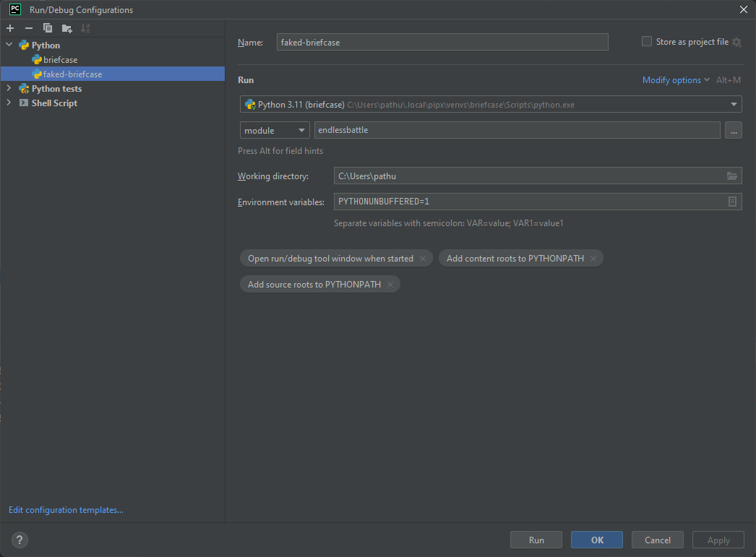Click the gear beside Store as project file
The width and height of the screenshot is (756, 557).
[736, 42]
